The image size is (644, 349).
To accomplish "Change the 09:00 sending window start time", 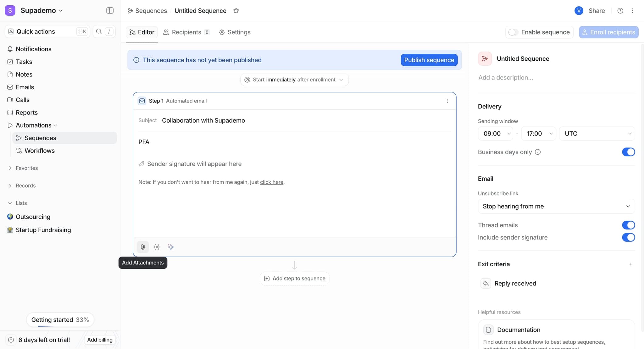I will (495, 133).
